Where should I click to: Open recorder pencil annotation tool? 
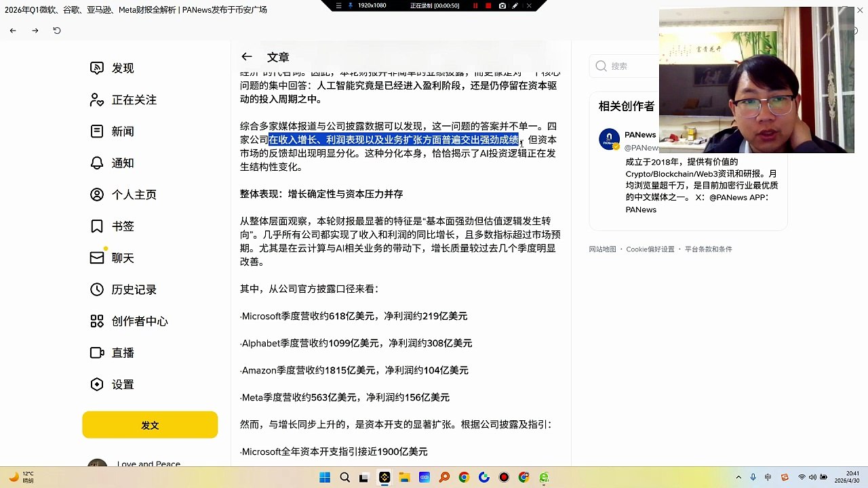(515, 5)
